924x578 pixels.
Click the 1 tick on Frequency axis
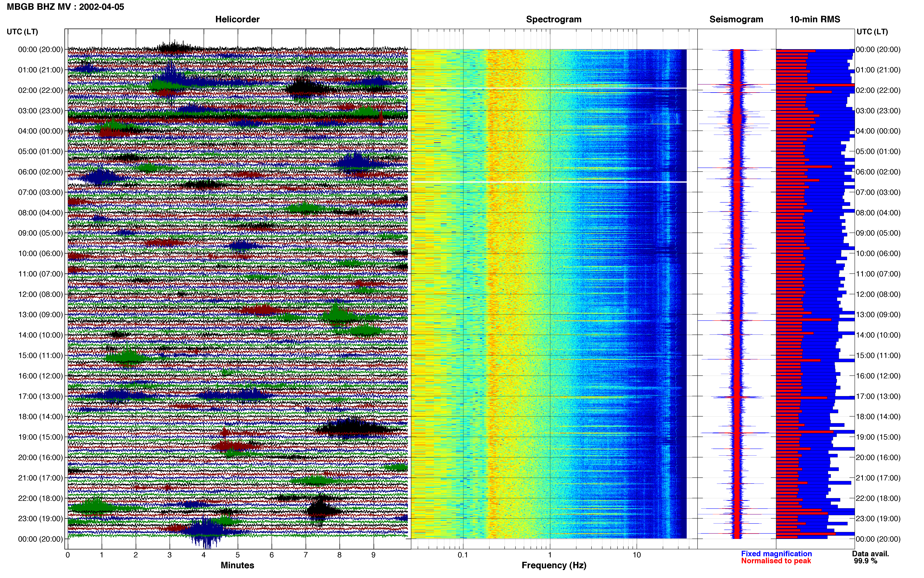(x=550, y=555)
